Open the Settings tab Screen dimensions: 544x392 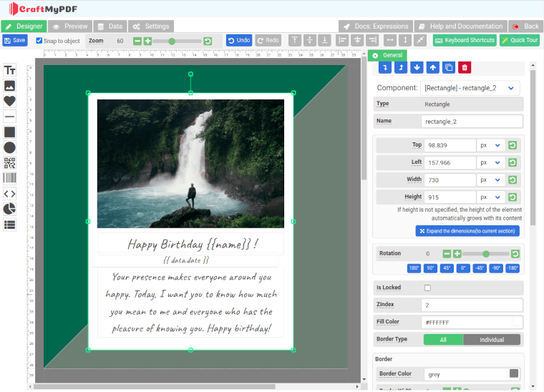click(x=151, y=26)
